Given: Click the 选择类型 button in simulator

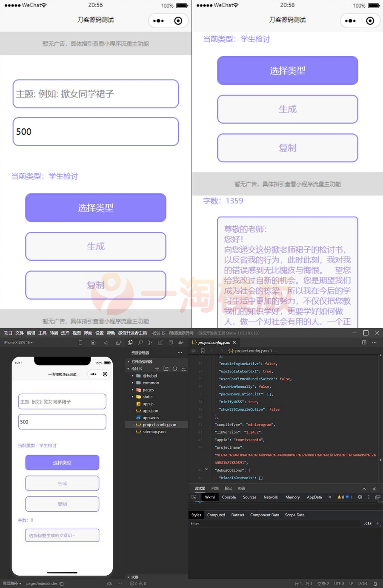Looking at the screenshot, I should [x=62, y=462].
